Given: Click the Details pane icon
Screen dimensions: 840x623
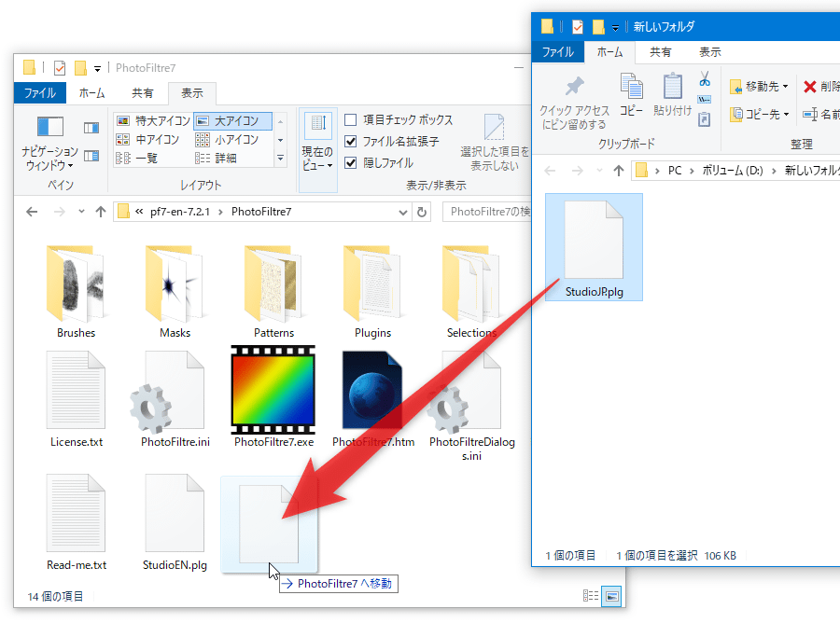Looking at the screenshot, I should (91, 156).
